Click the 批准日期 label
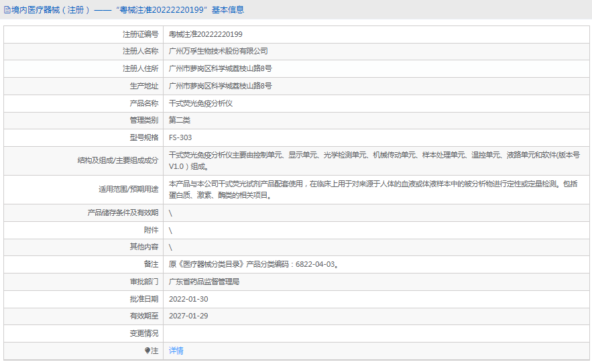The width and height of the screenshot is (592, 364). [x=144, y=300]
